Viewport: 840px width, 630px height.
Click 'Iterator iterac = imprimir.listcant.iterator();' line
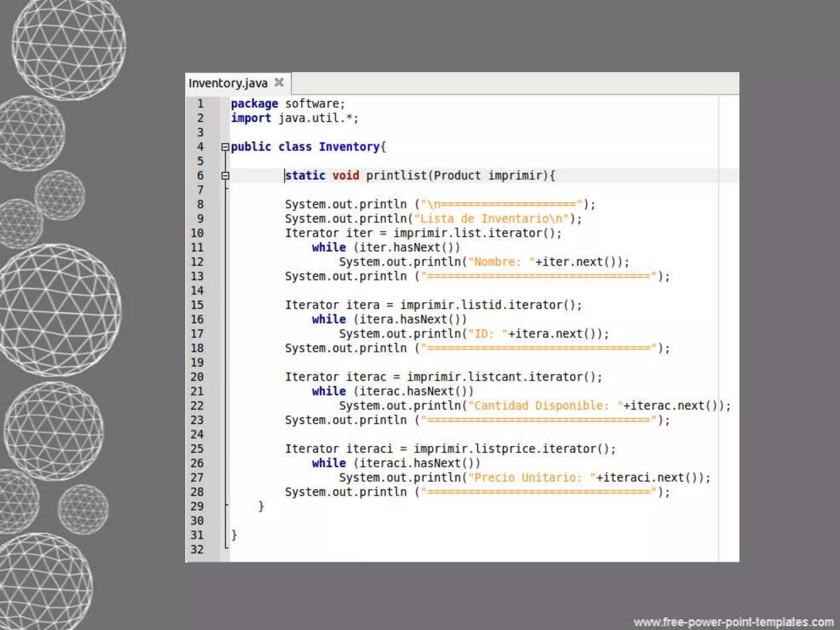(x=444, y=377)
